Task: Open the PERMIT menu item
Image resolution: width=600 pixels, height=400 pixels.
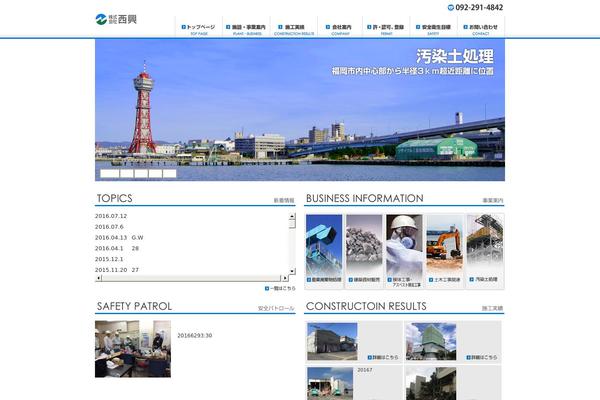Action: pos(386,30)
